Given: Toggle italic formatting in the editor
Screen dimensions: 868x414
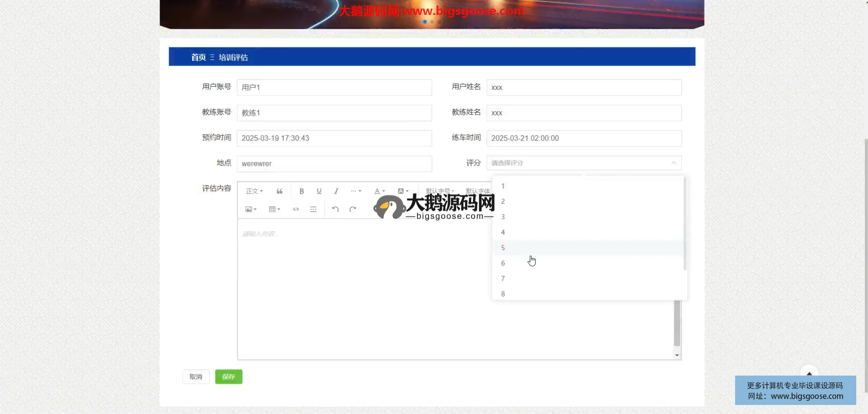Looking at the screenshot, I should pos(336,191).
